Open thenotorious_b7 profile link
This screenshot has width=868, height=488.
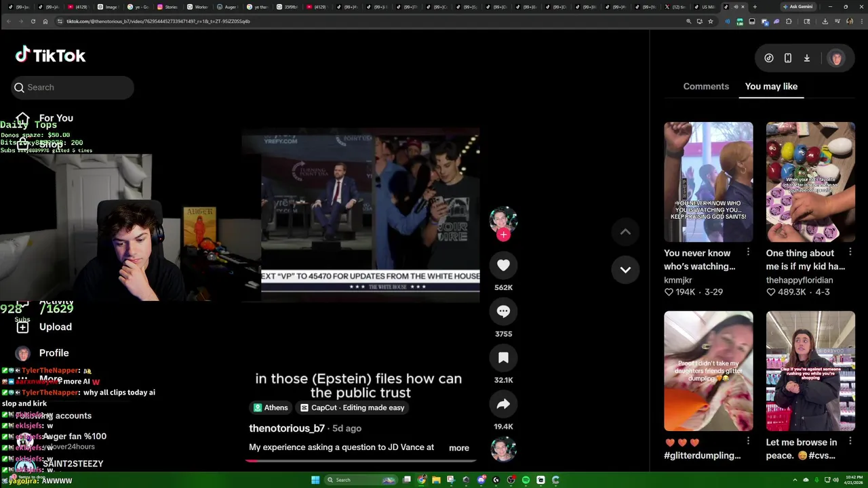pos(287,428)
